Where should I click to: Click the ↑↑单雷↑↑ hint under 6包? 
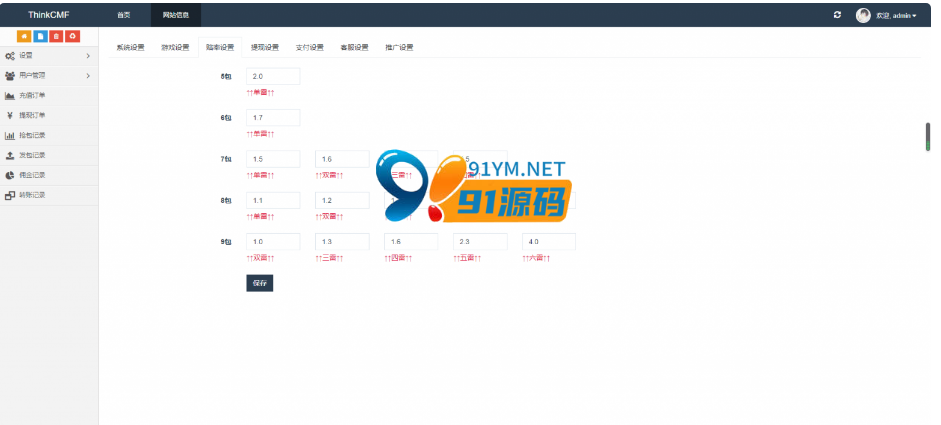coord(260,134)
